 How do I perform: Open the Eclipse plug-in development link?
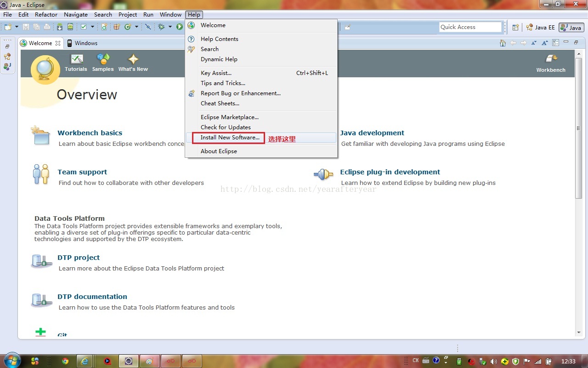click(390, 172)
